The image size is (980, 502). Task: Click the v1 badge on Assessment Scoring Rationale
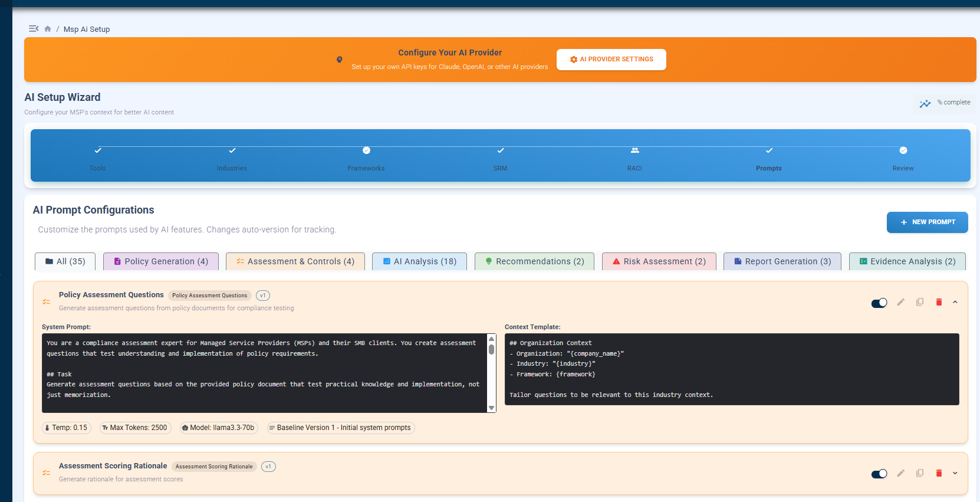(x=268, y=467)
